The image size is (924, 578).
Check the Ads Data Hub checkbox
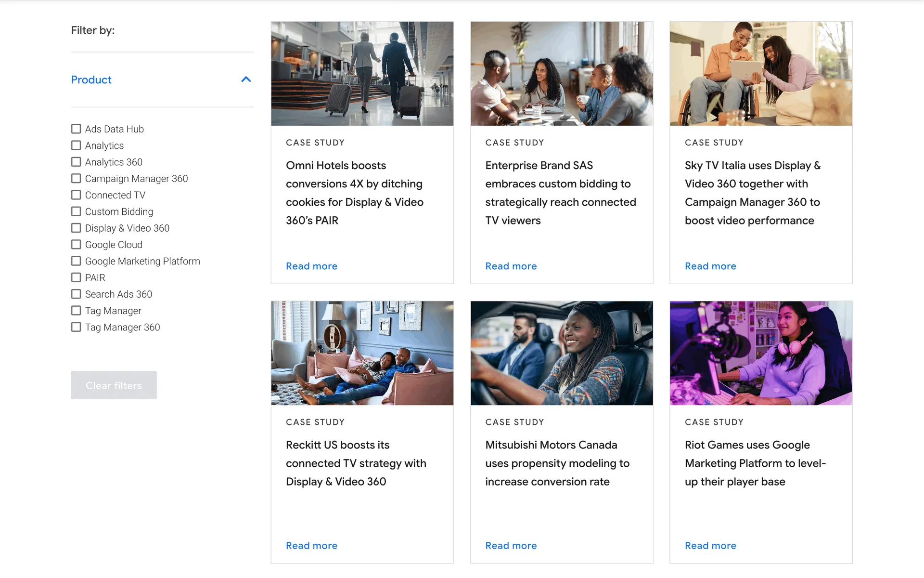76,129
